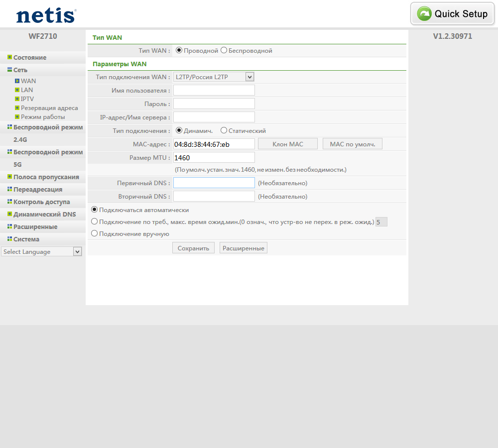The height and width of the screenshot is (448, 498).
Task: Open the Select Language dropdown
Action: 42,251
